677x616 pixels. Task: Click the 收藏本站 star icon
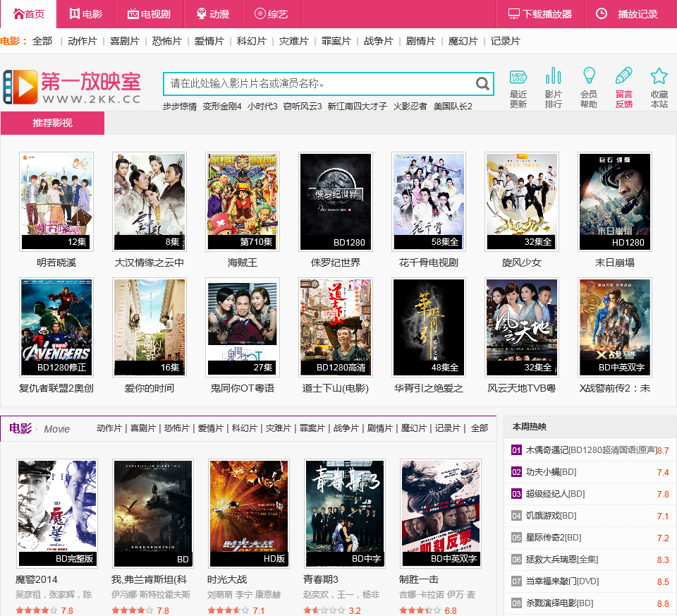point(659,76)
